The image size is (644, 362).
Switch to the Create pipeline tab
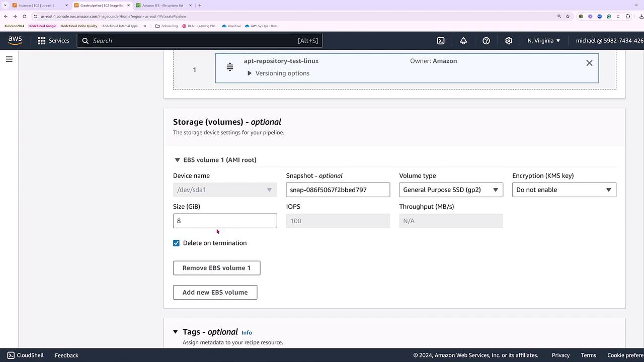[x=102, y=6]
